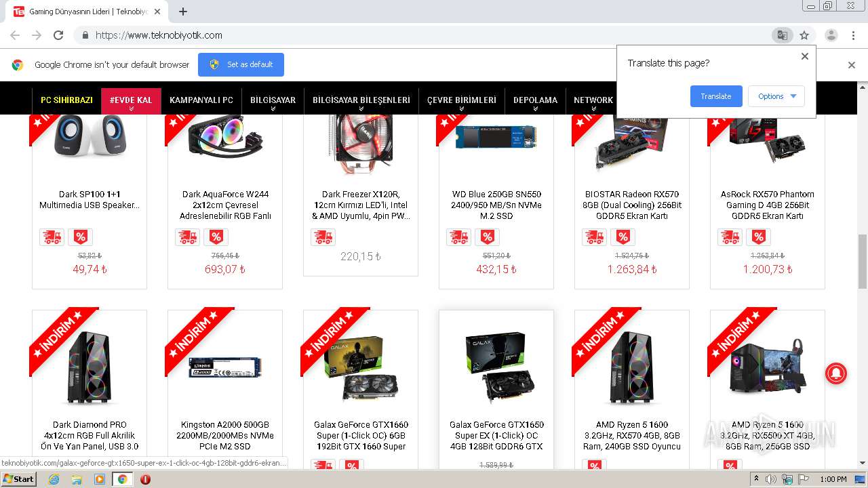This screenshot has height=488, width=868.
Task: Expand the DEPOLAMA menu dropdown
Action: point(535,100)
